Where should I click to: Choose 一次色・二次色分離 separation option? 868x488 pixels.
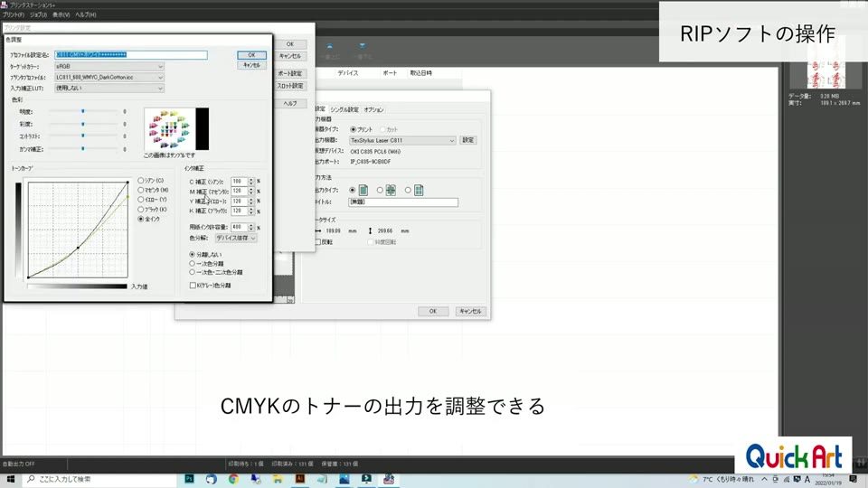pos(192,272)
